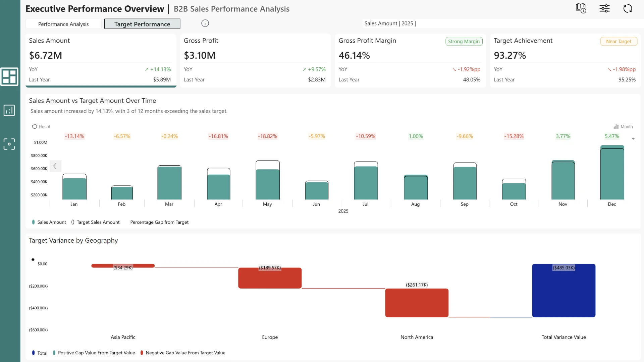This screenshot has height=362, width=644.
Task: Select the Sep sales bar
Action: [x=465, y=183]
